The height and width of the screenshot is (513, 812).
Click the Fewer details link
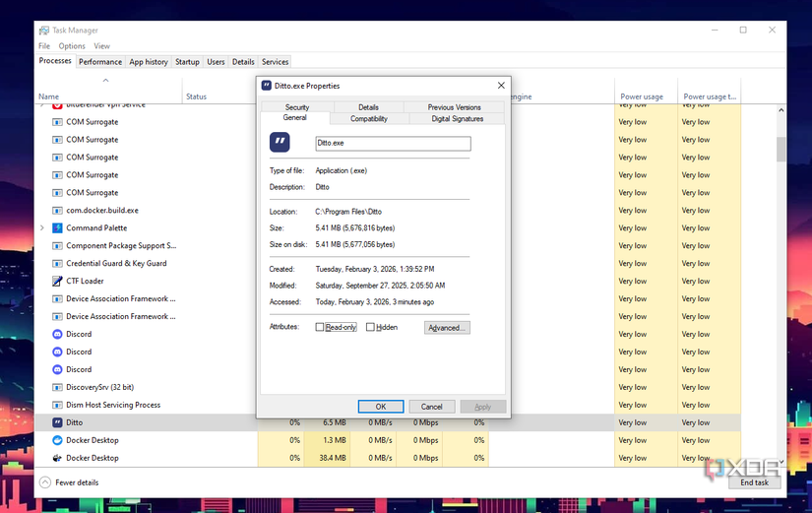(x=77, y=482)
